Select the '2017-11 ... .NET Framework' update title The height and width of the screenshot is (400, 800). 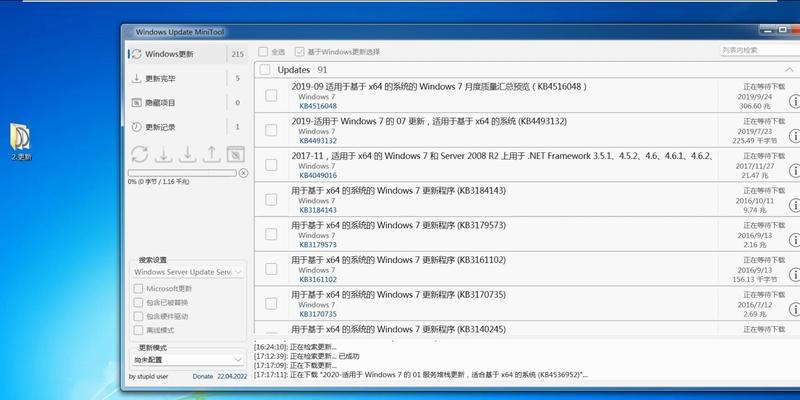(502, 156)
